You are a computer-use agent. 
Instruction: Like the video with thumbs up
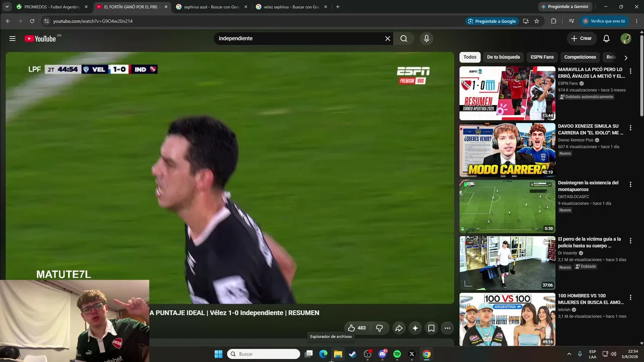[x=357, y=328]
